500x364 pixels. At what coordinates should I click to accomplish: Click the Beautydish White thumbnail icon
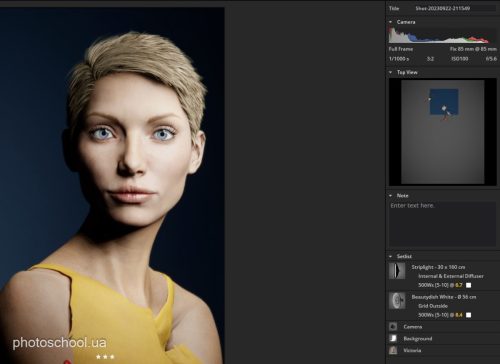(x=397, y=300)
